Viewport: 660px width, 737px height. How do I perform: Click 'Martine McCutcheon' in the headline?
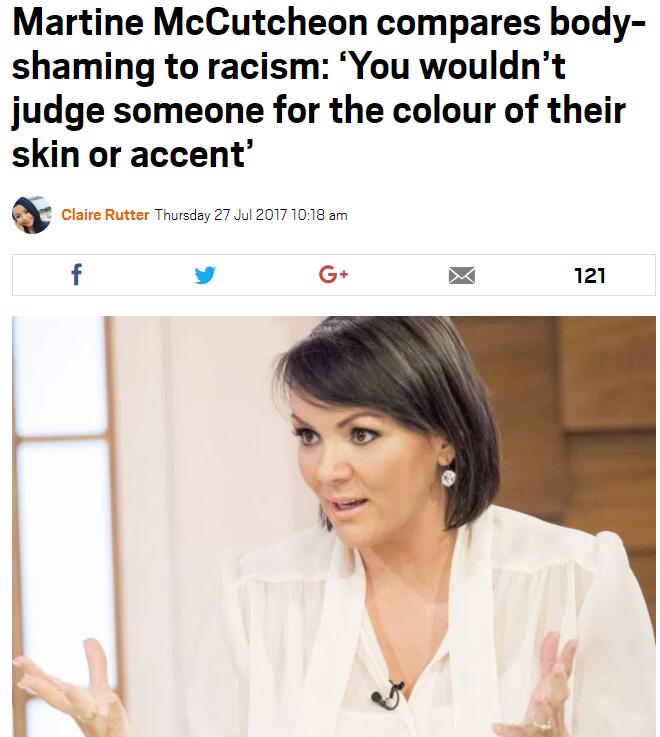[x=189, y=22]
